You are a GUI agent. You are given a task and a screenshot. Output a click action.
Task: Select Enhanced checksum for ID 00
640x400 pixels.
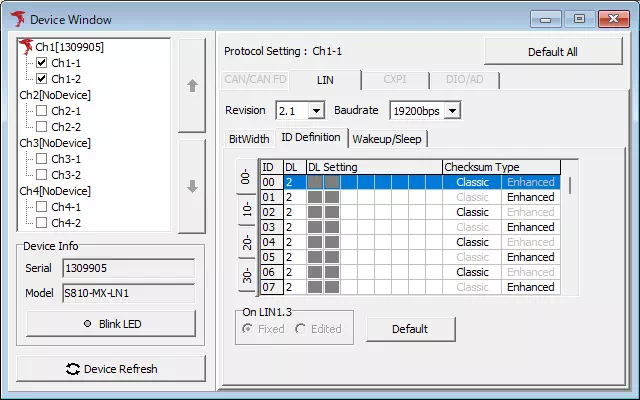pyautogui.click(x=530, y=183)
